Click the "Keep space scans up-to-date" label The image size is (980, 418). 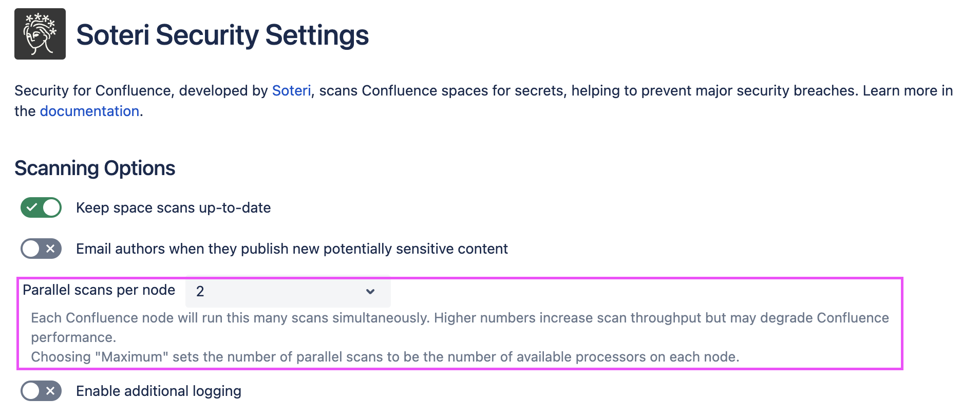point(173,207)
